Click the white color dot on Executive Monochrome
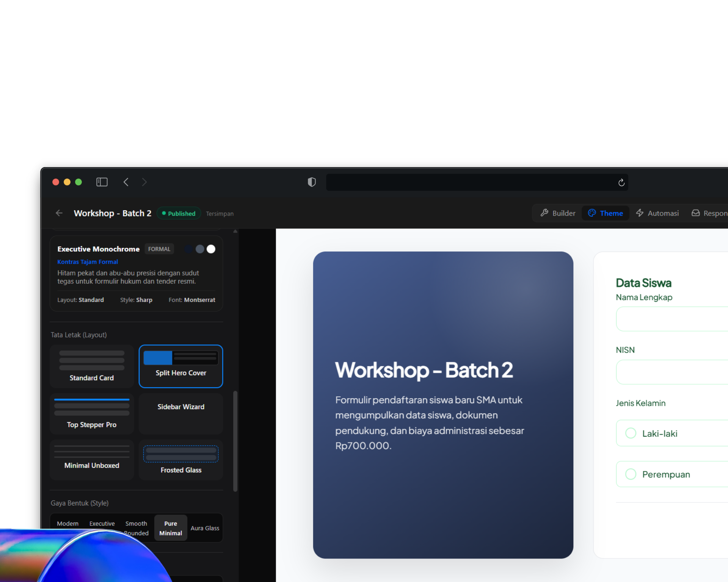Viewport: 728px width, 582px height. pyautogui.click(x=211, y=249)
